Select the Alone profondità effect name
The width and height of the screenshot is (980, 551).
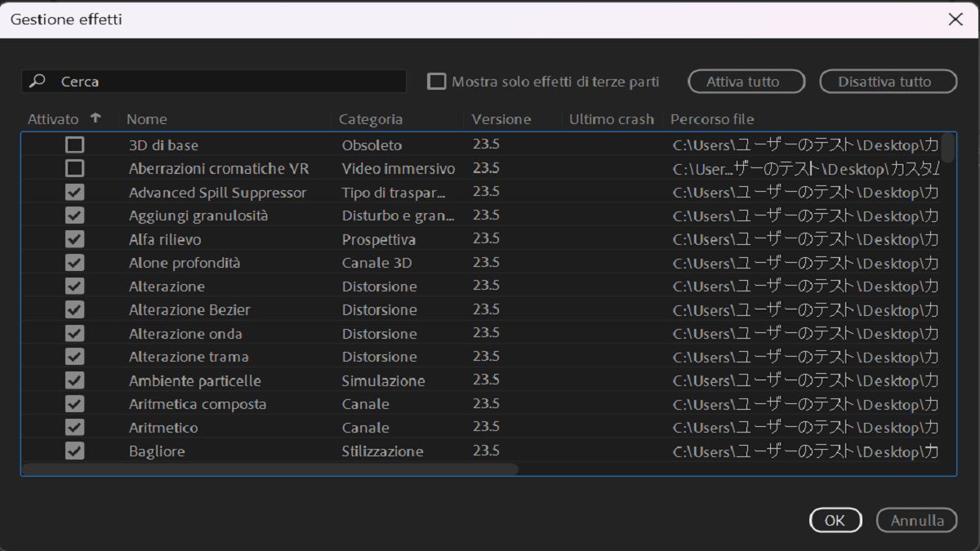pos(185,263)
